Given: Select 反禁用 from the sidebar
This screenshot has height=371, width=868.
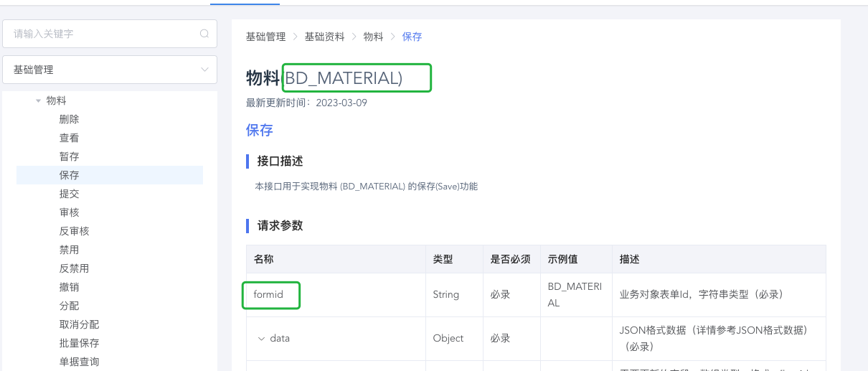Looking at the screenshot, I should pos(75,268).
